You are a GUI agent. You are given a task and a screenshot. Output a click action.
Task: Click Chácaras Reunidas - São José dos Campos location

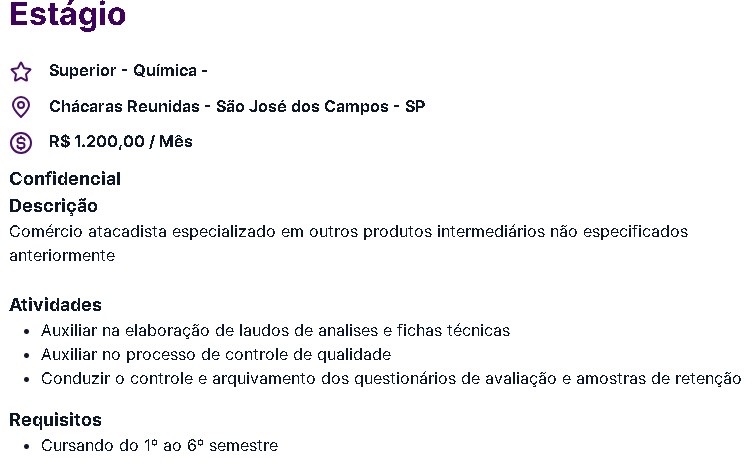[x=237, y=106]
